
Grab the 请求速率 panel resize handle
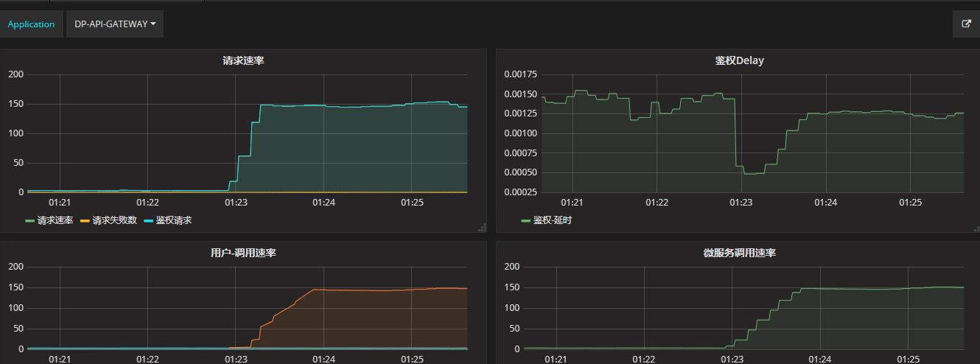pyautogui.click(x=483, y=228)
